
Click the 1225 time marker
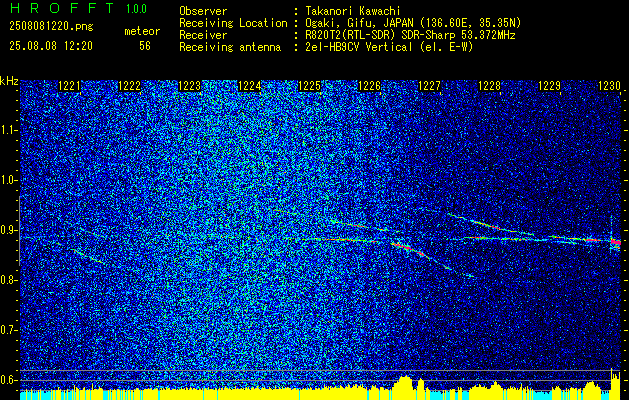click(x=310, y=85)
